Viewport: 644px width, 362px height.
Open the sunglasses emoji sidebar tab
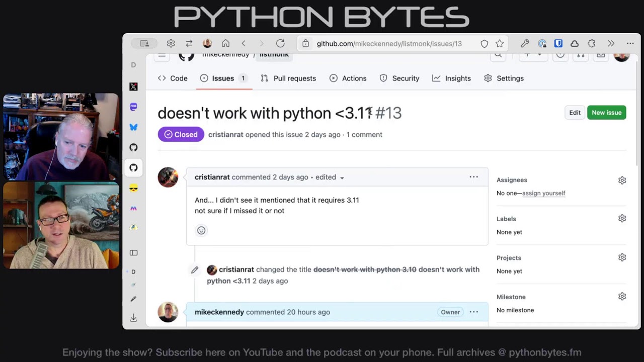pyautogui.click(x=133, y=188)
